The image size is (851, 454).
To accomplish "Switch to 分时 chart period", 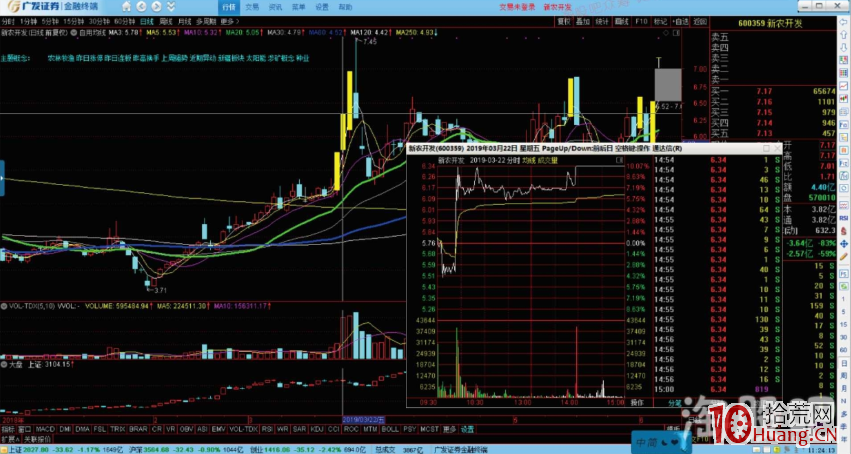I will click(x=8, y=22).
